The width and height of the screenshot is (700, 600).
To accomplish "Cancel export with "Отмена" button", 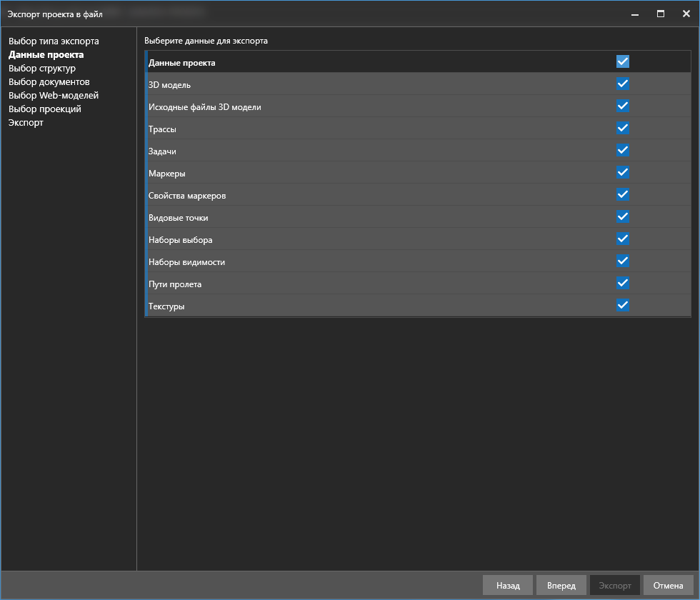I will tap(668, 586).
